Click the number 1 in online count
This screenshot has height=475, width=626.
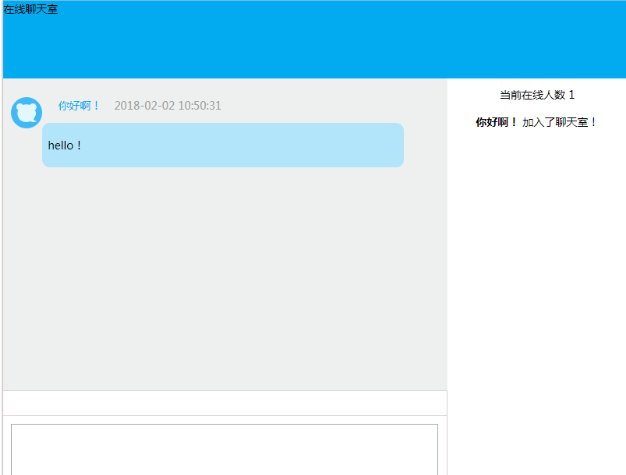tap(572, 95)
